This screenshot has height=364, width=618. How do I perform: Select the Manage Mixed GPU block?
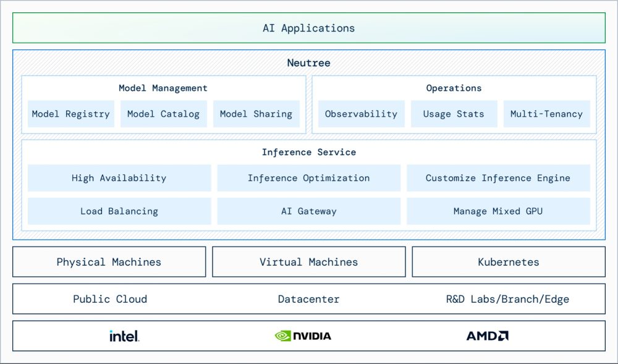tap(498, 211)
